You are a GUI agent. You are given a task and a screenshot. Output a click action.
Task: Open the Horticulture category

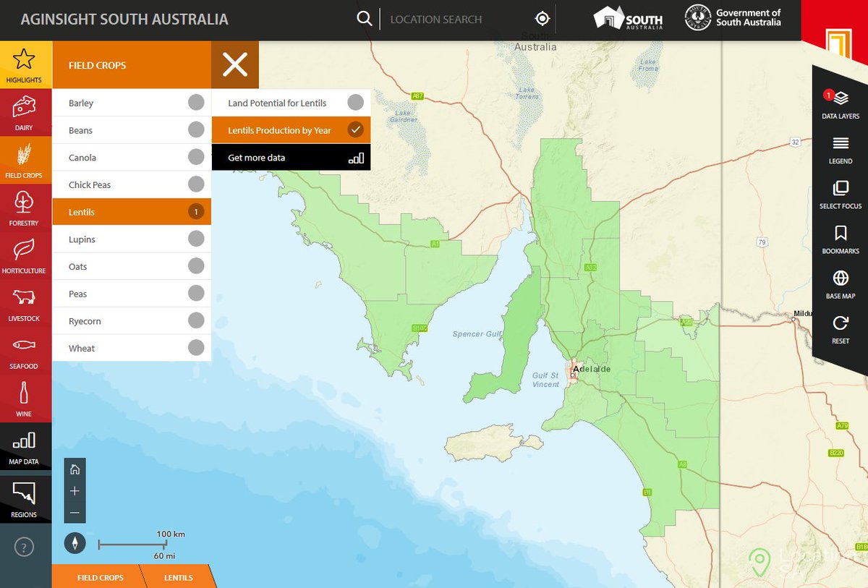25,255
